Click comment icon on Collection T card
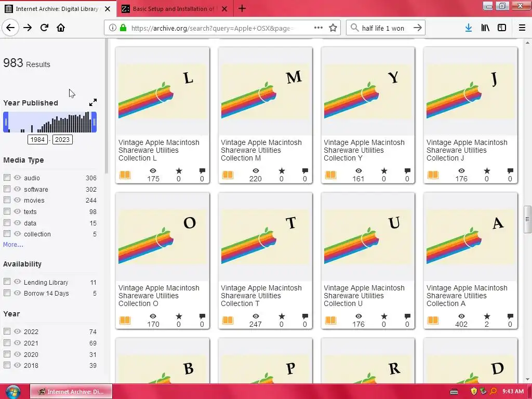The height and width of the screenshot is (399, 532). pyautogui.click(x=305, y=316)
